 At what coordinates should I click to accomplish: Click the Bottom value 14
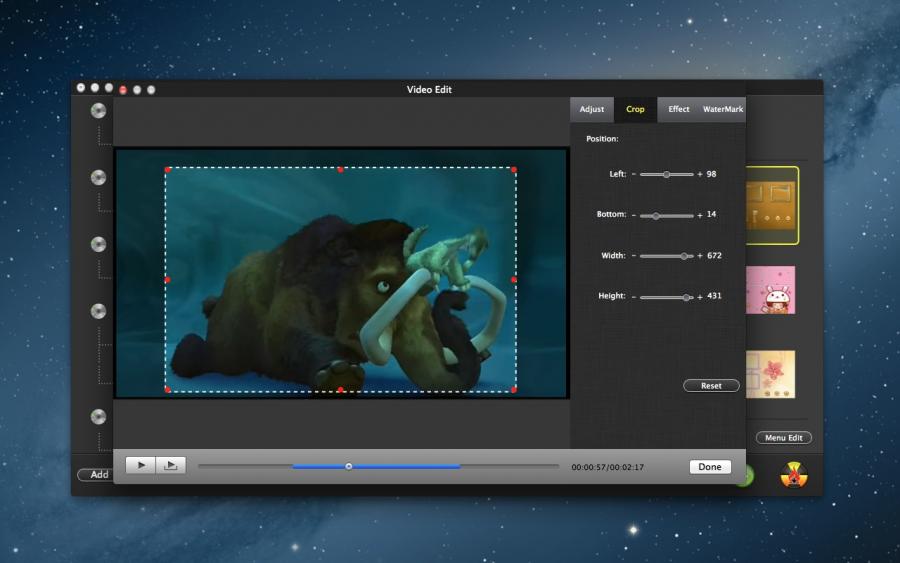pyautogui.click(x=711, y=214)
